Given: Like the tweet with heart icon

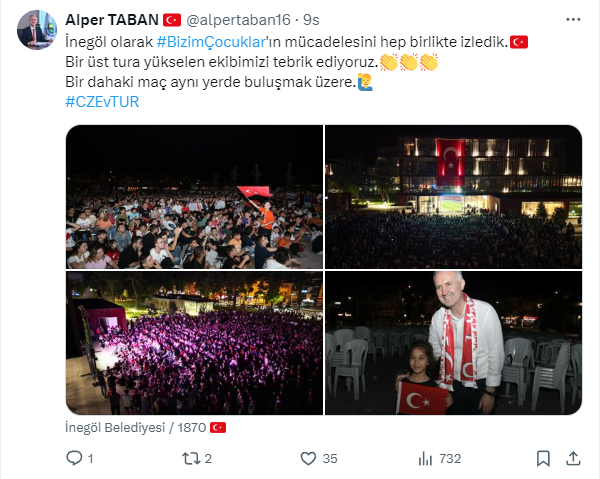Looking at the screenshot, I should tap(308, 458).
